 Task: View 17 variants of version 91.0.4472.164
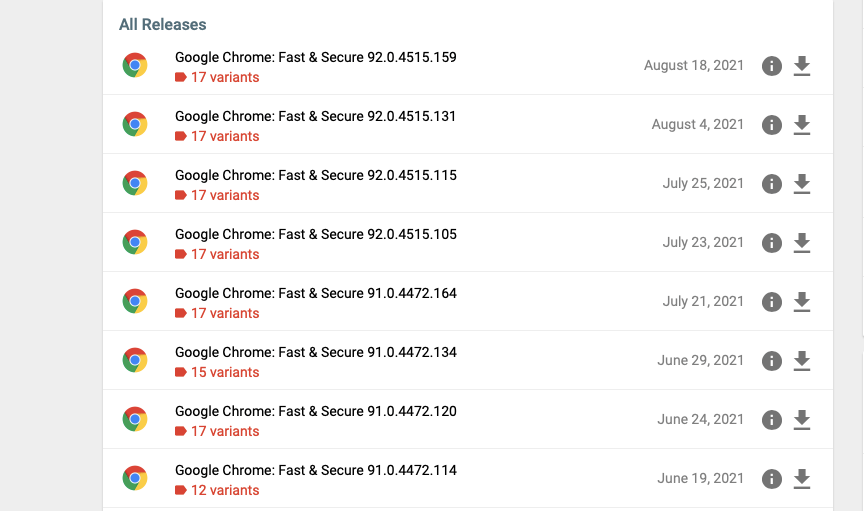point(217,313)
